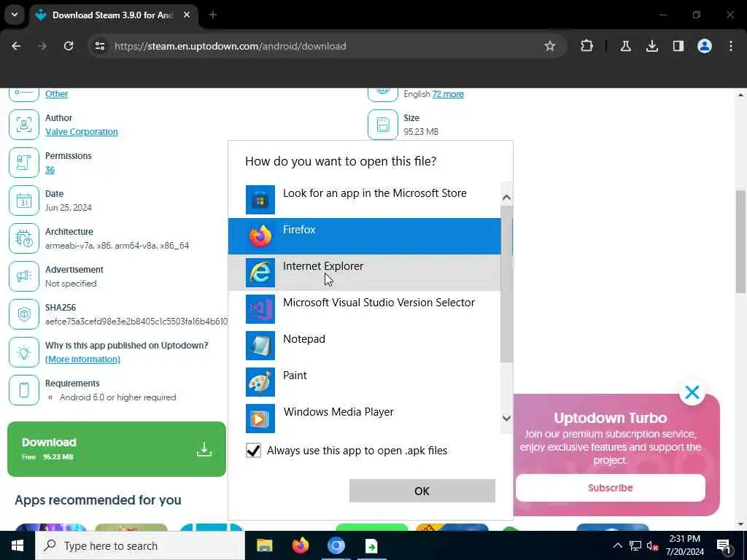Select the Download Steam 3.9.0 tab

(x=112, y=15)
